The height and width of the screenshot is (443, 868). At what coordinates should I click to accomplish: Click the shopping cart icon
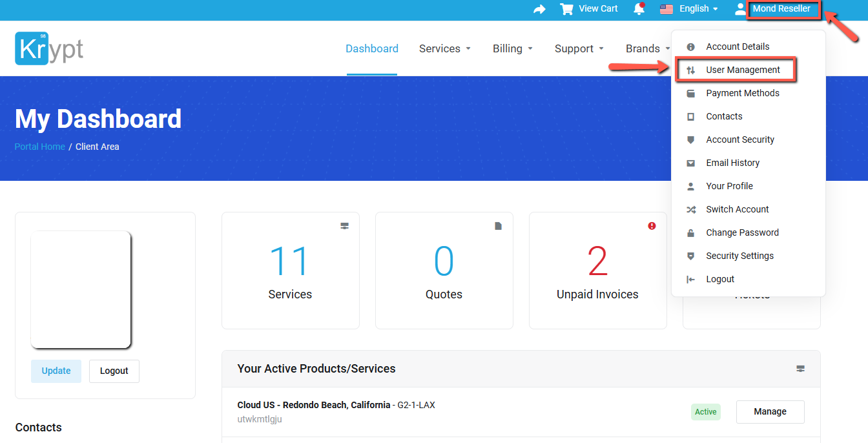[566, 9]
